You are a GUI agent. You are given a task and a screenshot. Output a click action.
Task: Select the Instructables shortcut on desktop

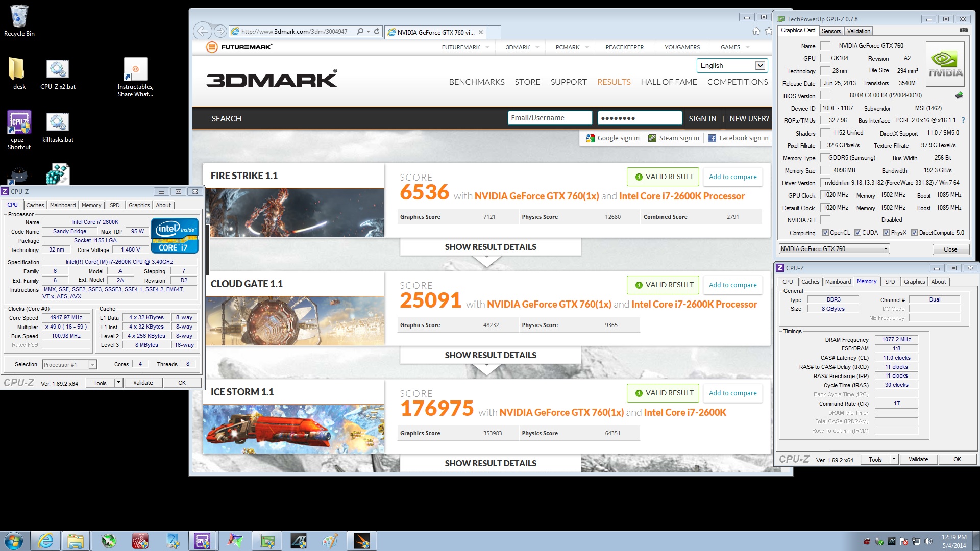coord(135,77)
